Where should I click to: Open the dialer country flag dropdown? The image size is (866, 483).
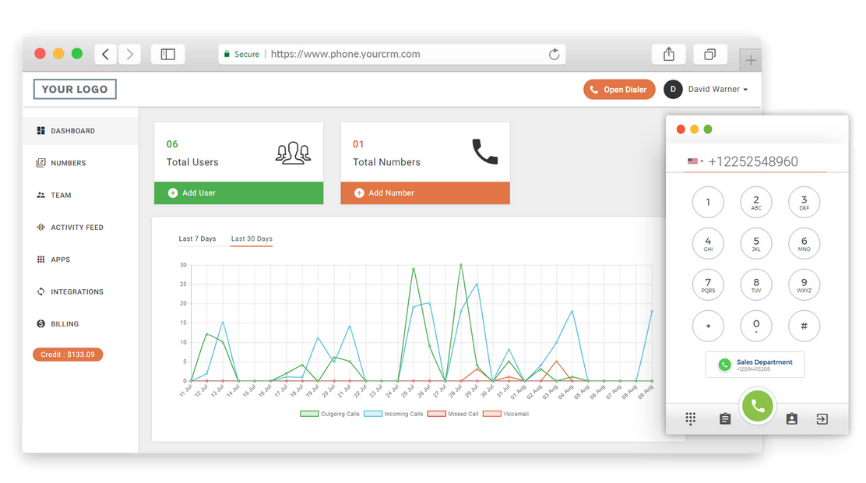coord(695,161)
